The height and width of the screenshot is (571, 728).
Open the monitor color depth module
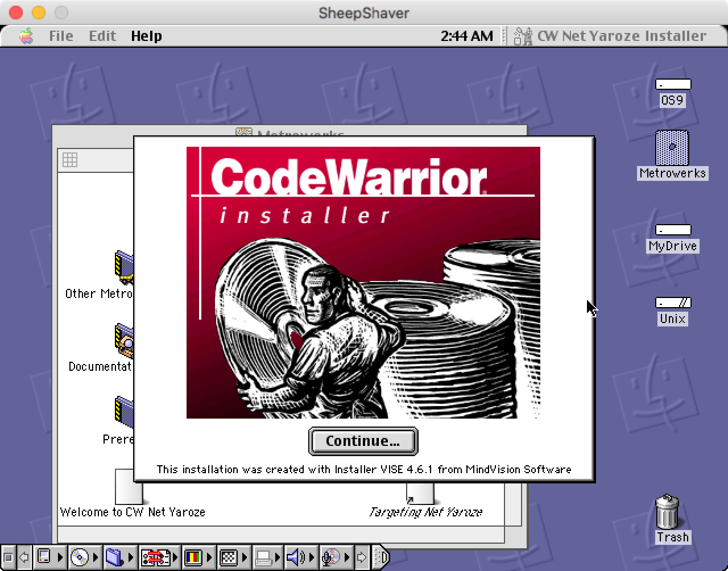(199, 557)
